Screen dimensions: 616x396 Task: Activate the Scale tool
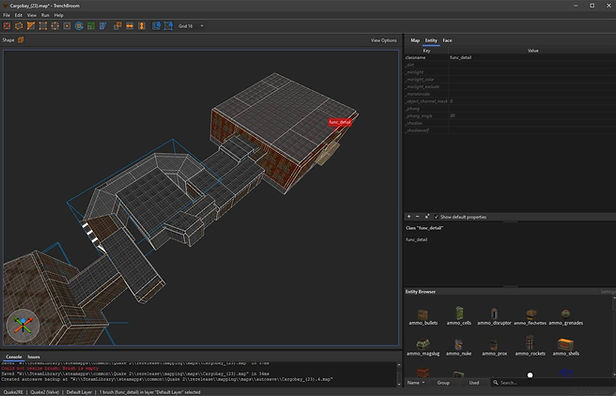click(x=91, y=26)
